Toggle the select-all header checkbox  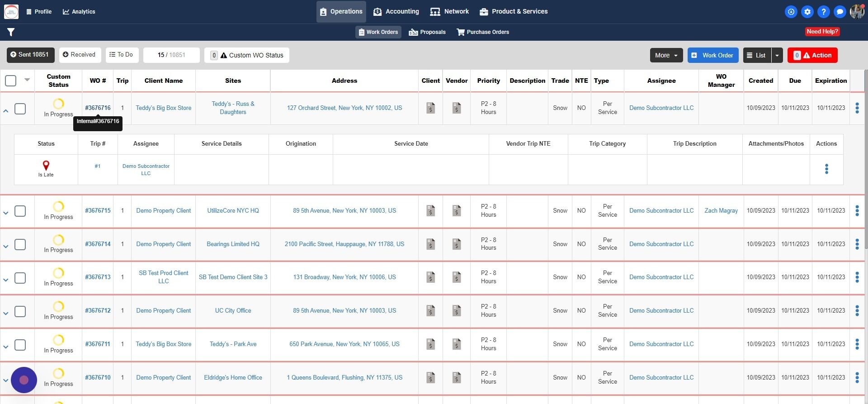point(11,81)
